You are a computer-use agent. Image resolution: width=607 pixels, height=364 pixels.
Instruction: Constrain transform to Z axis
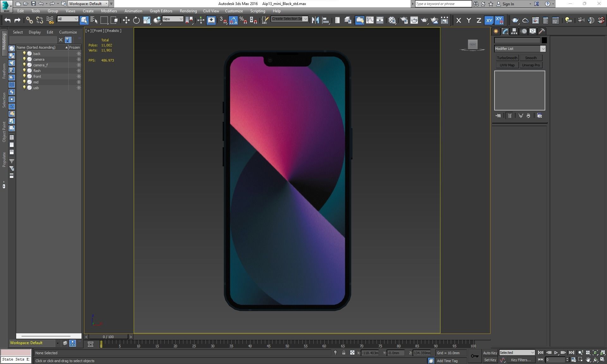(479, 21)
